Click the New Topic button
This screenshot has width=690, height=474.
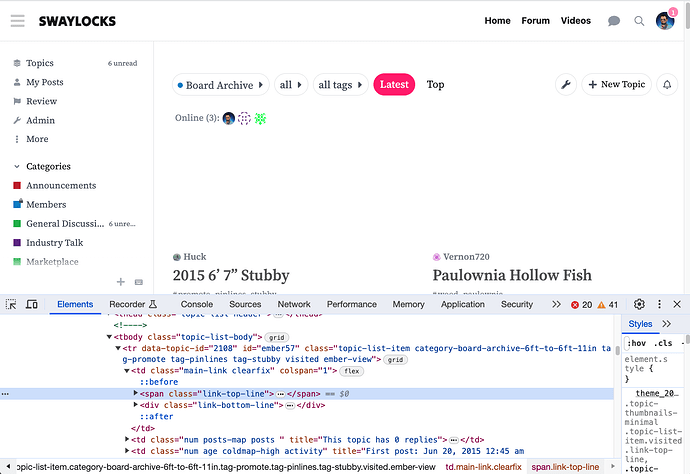[x=617, y=85]
